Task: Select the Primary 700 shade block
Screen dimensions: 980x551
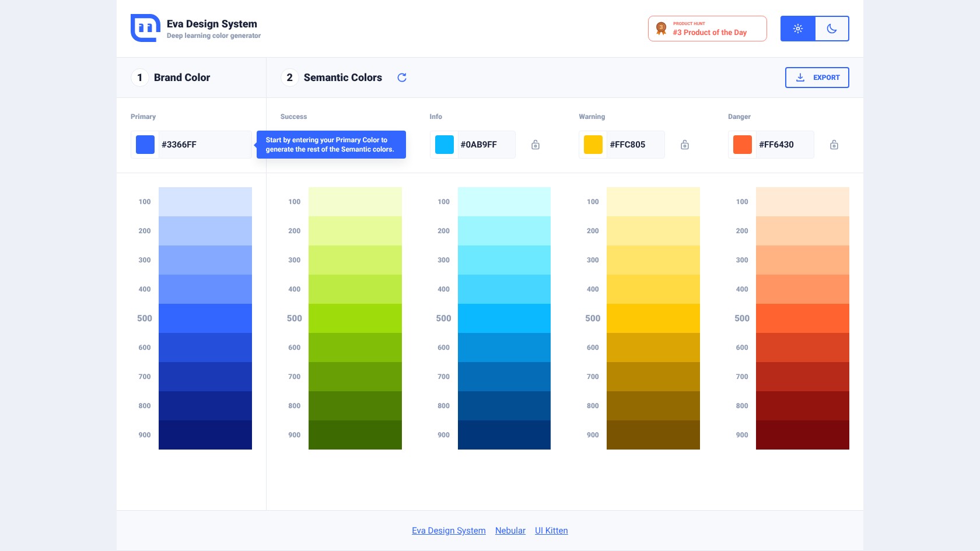Action: 205,377
